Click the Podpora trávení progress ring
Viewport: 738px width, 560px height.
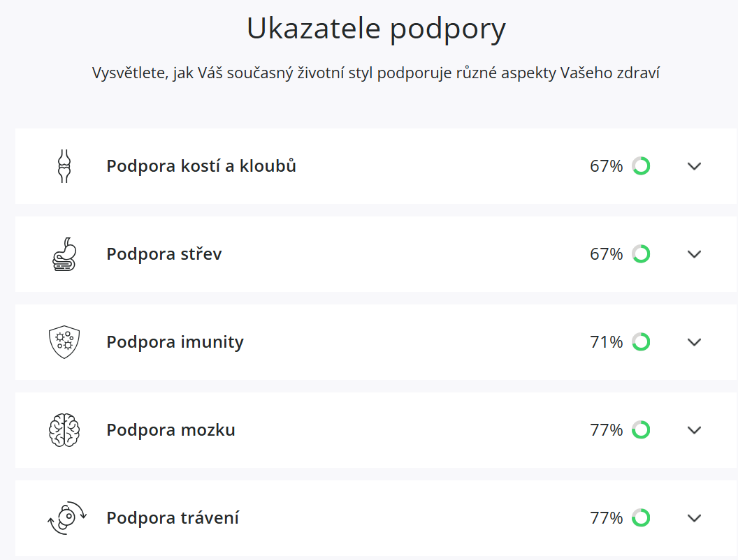pos(641,518)
